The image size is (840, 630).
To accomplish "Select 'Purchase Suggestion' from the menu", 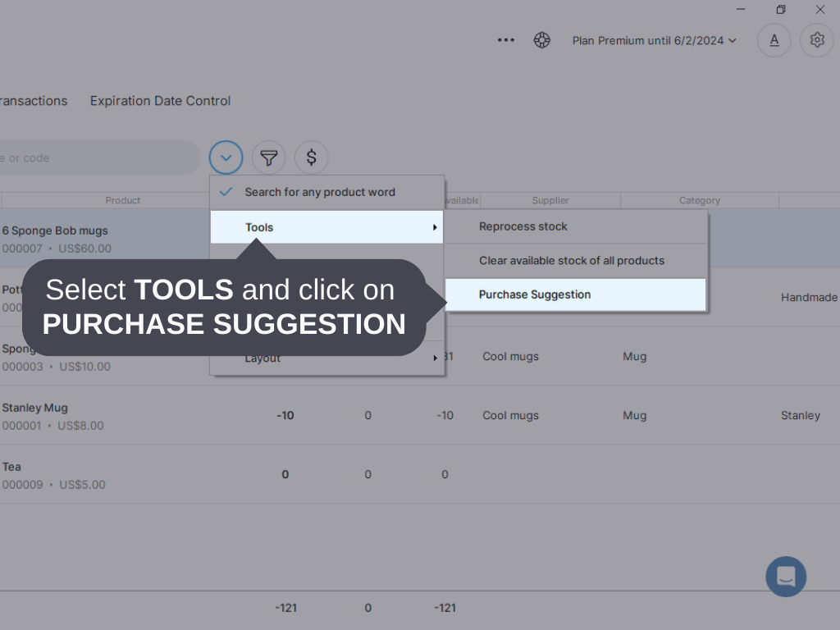I will (x=535, y=294).
